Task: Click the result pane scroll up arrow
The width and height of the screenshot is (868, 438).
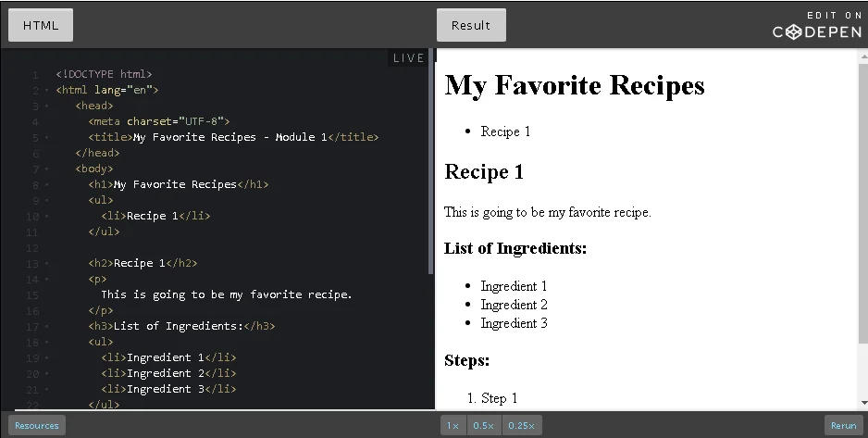Action: [x=863, y=56]
